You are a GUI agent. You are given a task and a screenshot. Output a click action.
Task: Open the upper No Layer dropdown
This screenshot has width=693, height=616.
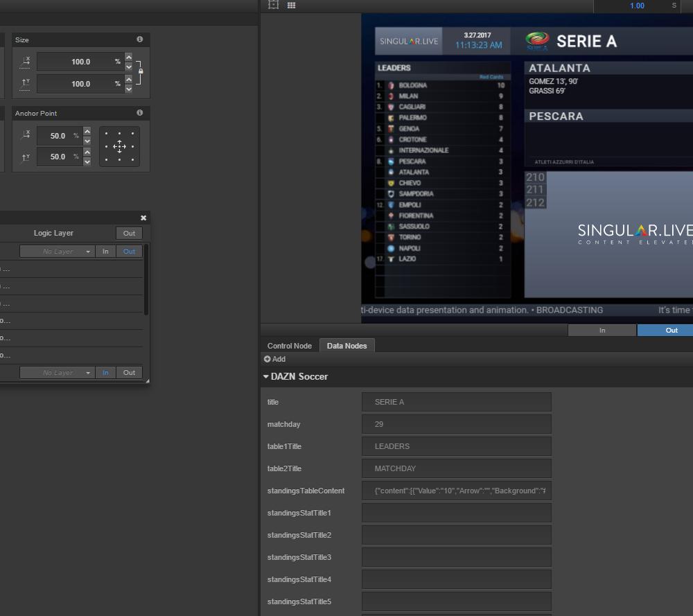click(58, 252)
